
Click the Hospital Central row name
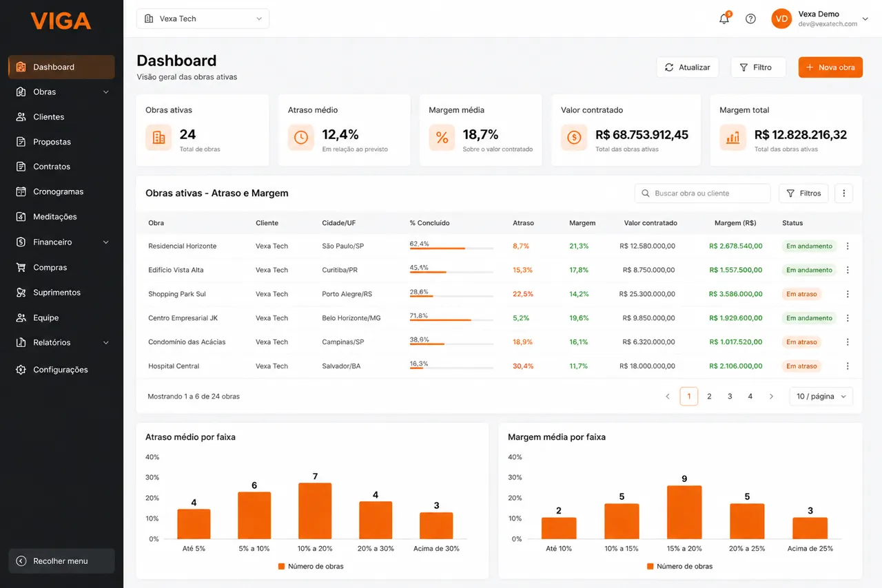pyautogui.click(x=174, y=366)
